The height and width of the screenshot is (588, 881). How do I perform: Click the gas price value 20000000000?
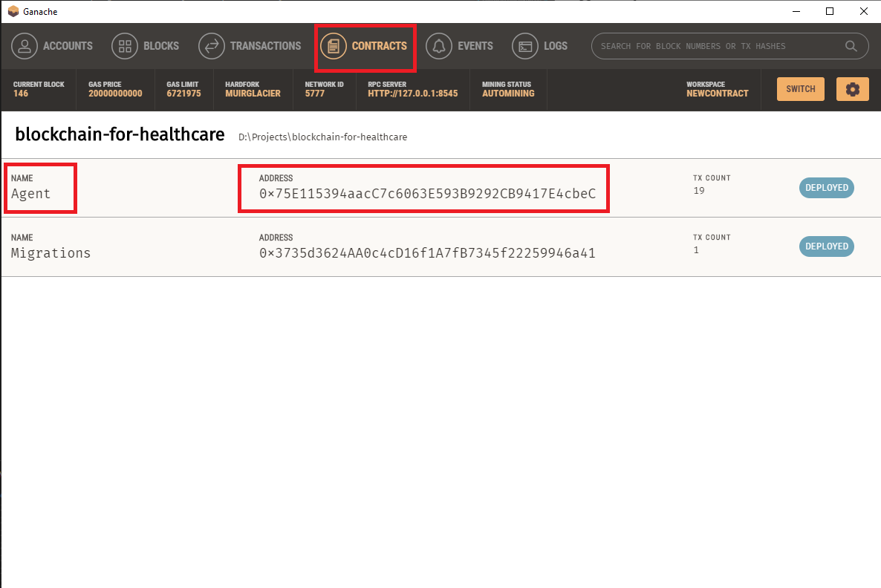115,94
